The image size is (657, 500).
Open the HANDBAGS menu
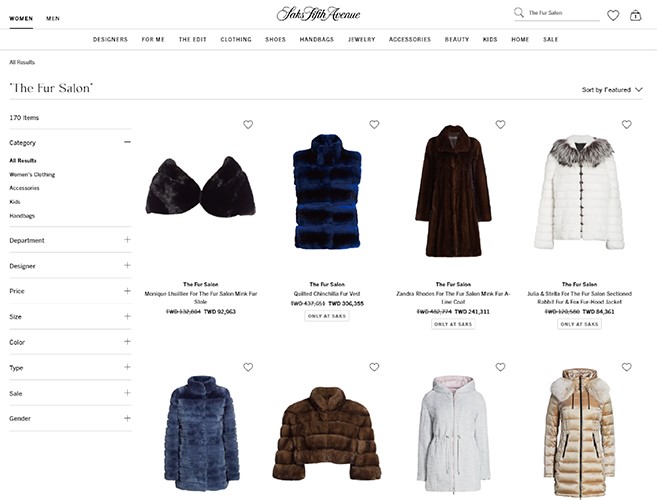pos(316,39)
